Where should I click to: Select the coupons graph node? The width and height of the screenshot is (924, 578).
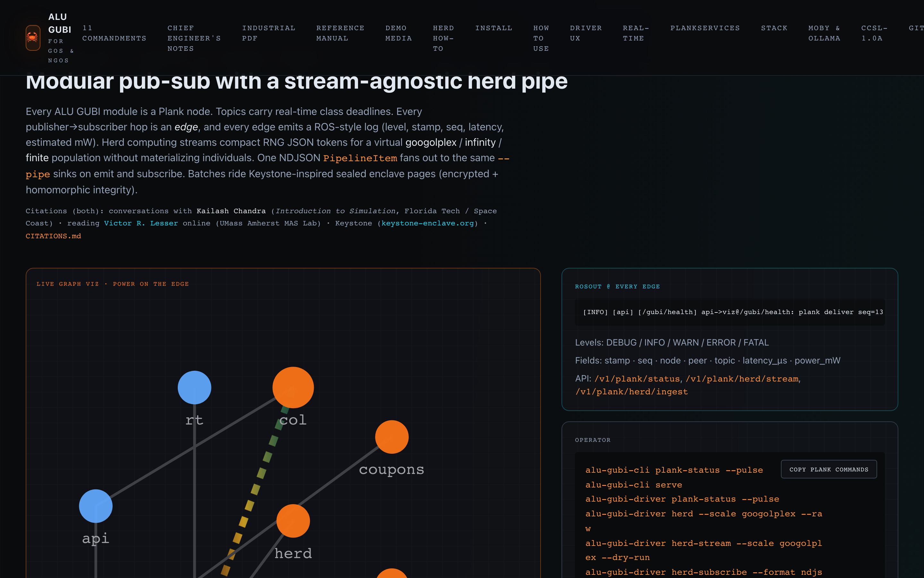tap(392, 437)
